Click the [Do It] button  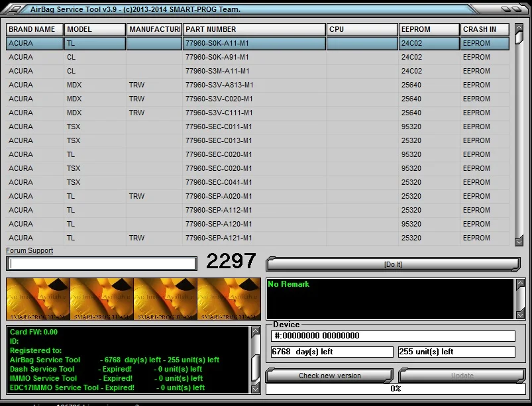click(393, 264)
